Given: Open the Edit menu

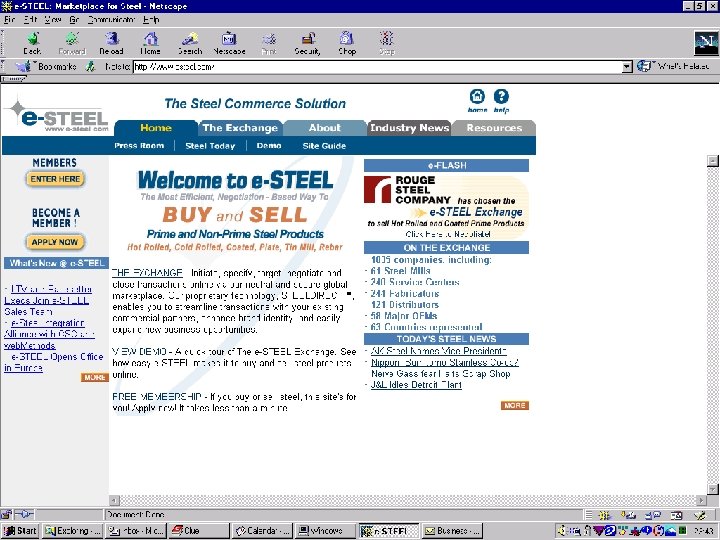Looking at the screenshot, I should [x=30, y=20].
